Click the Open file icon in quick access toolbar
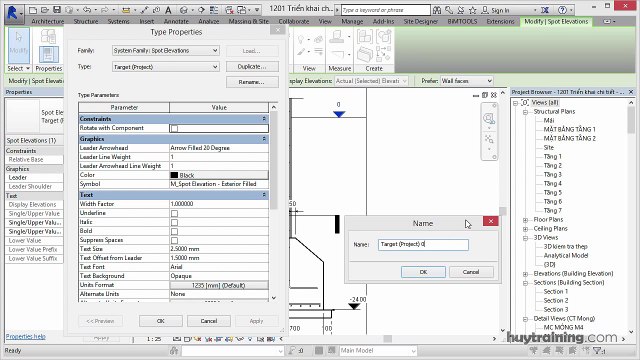The height and width of the screenshot is (360, 640). (x=45, y=10)
